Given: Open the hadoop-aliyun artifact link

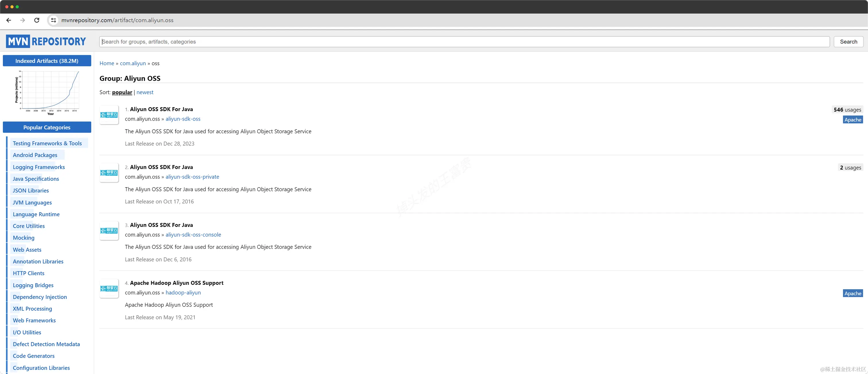Looking at the screenshot, I should pyautogui.click(x=183, y=293).
